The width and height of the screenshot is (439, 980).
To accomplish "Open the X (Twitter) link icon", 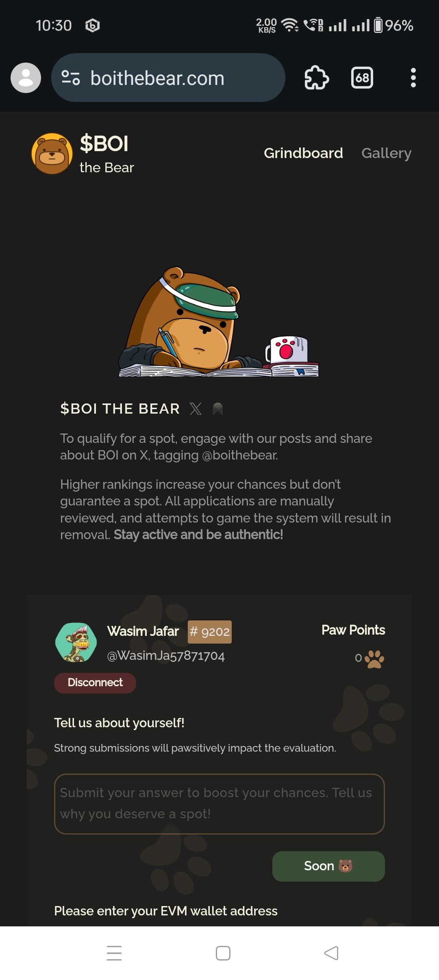I will [196, 409].
